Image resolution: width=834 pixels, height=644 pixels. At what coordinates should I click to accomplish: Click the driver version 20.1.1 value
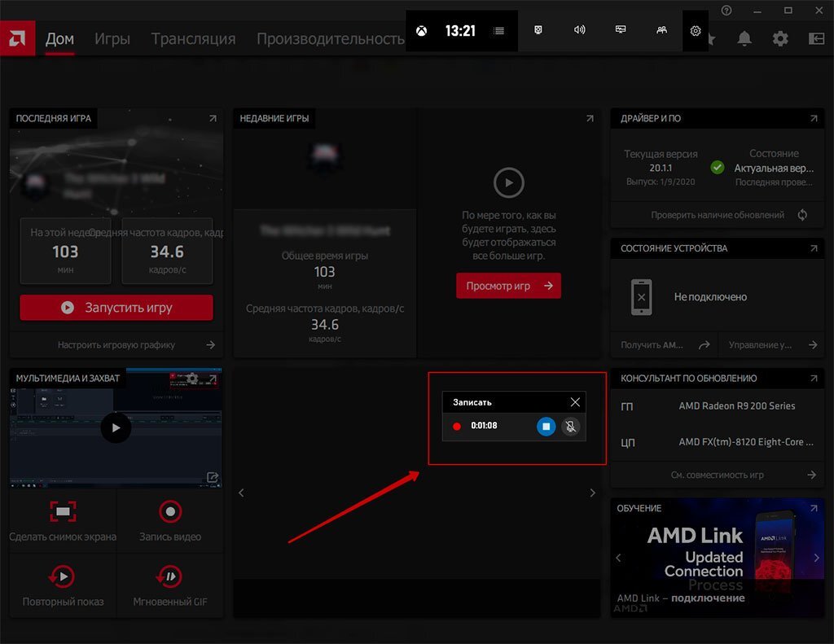pos(660,168)
